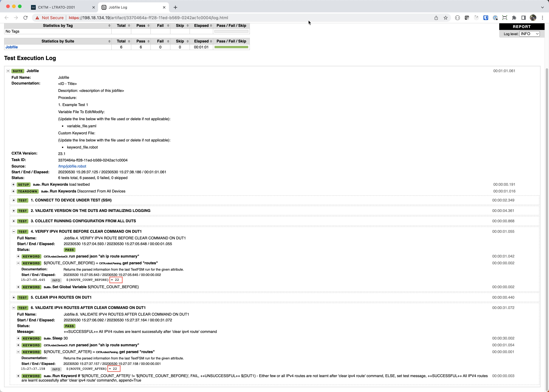This screenshot has width=549, height=392.
Task: Click the REPORT button
Action: point(522,27)
